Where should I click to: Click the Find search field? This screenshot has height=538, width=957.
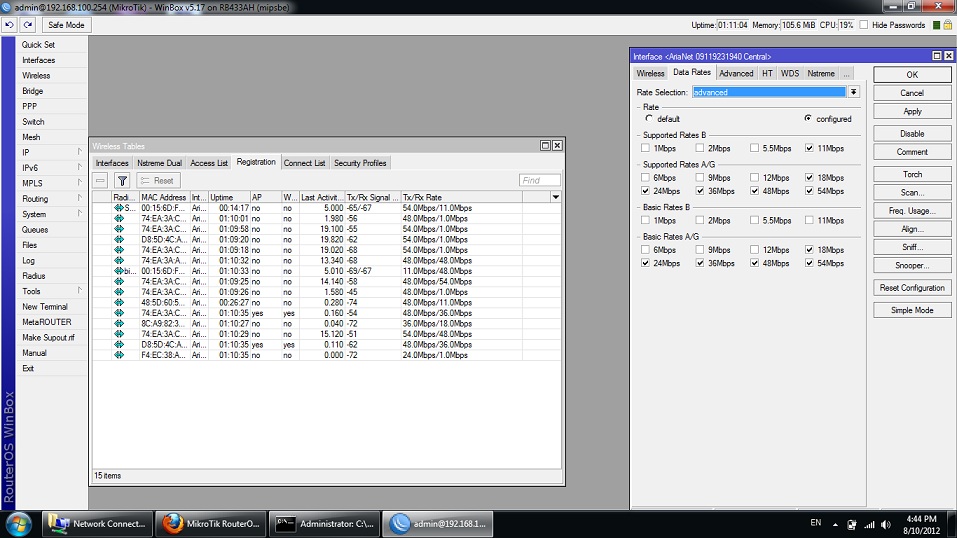click(539, 181)
